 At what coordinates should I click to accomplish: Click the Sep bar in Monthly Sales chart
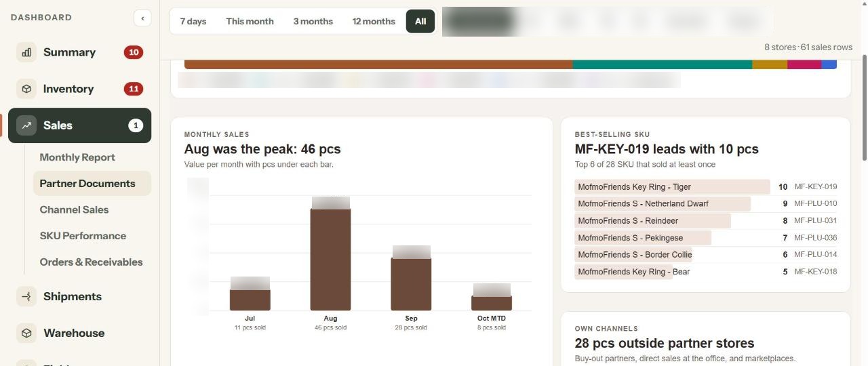[x=411, y=284]
